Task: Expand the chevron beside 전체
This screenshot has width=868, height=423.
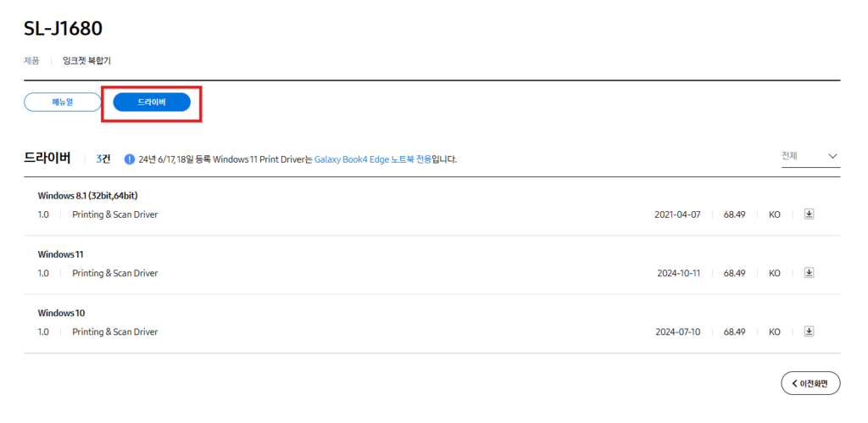Action: click(832, 156)
